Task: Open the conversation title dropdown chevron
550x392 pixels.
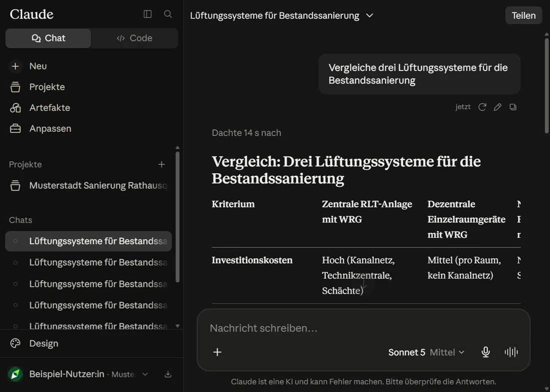Action: point(369,16)
